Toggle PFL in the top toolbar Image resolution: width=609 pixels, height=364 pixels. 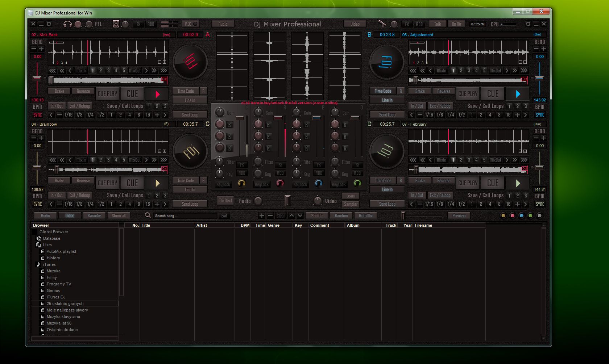98,24
